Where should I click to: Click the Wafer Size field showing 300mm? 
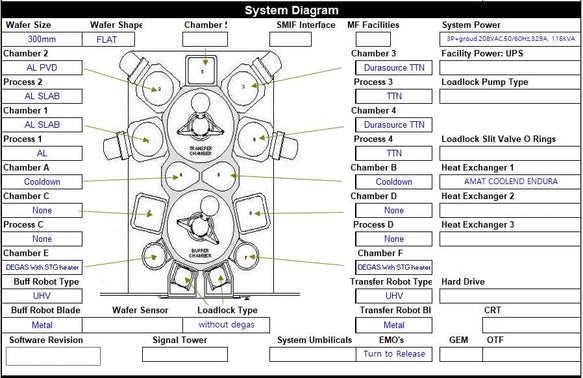pyautogui.click(x=42, y=39)
